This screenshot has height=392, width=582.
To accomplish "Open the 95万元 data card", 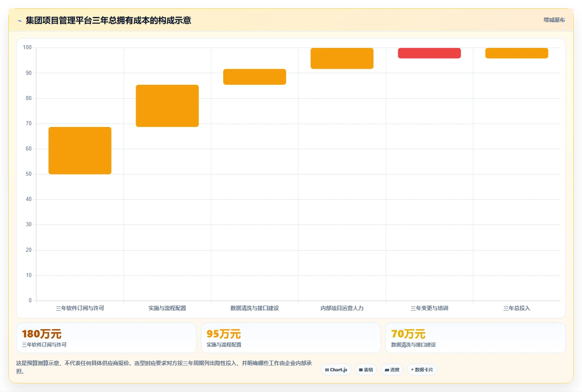I will (x=291, y=338).
